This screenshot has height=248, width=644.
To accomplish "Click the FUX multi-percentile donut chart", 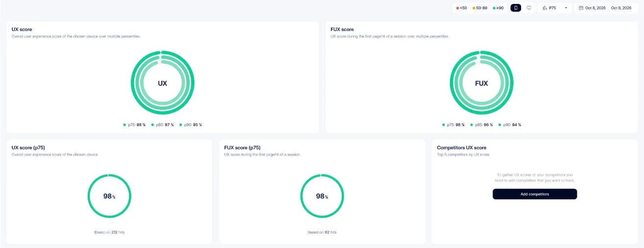I will pyautogui.click(x=482, y=83).
